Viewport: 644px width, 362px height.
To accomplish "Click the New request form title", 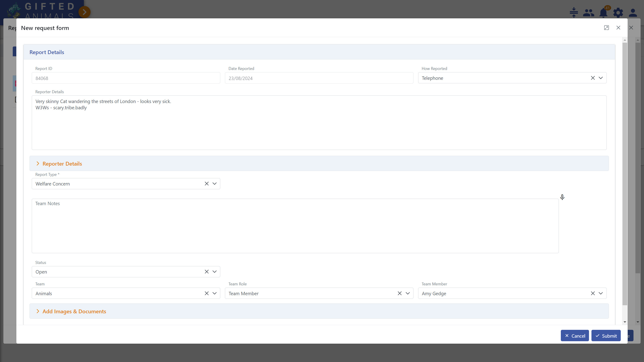I will pyautogui.click(x=45, y=28).
